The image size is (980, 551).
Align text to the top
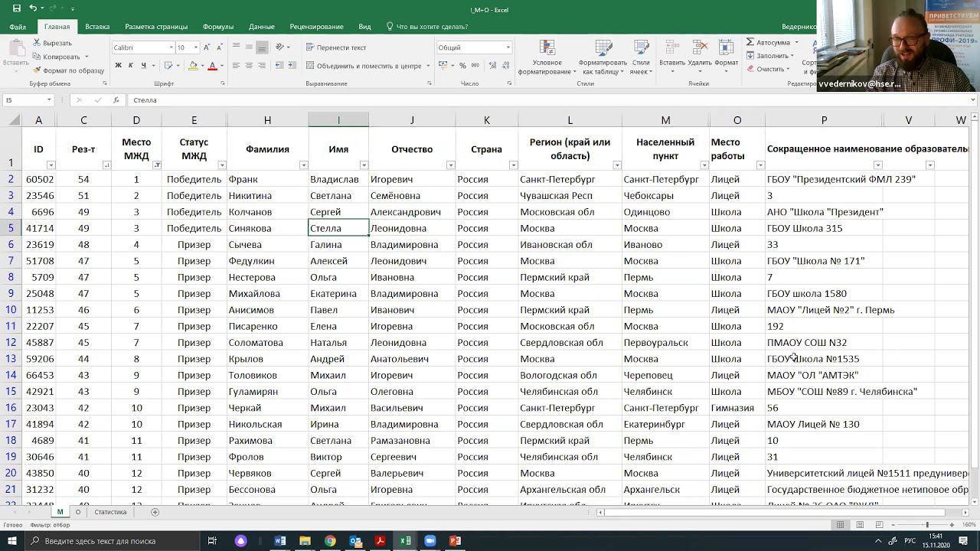(236, 47)
